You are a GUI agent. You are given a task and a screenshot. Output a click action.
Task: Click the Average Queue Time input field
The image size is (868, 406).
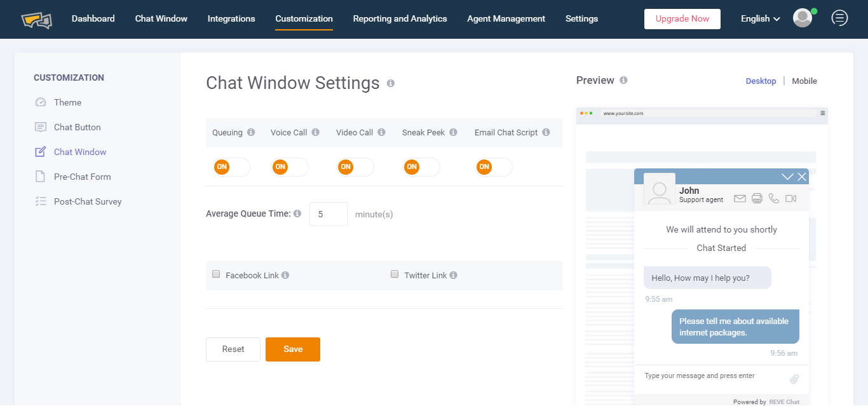pos(329,214)
